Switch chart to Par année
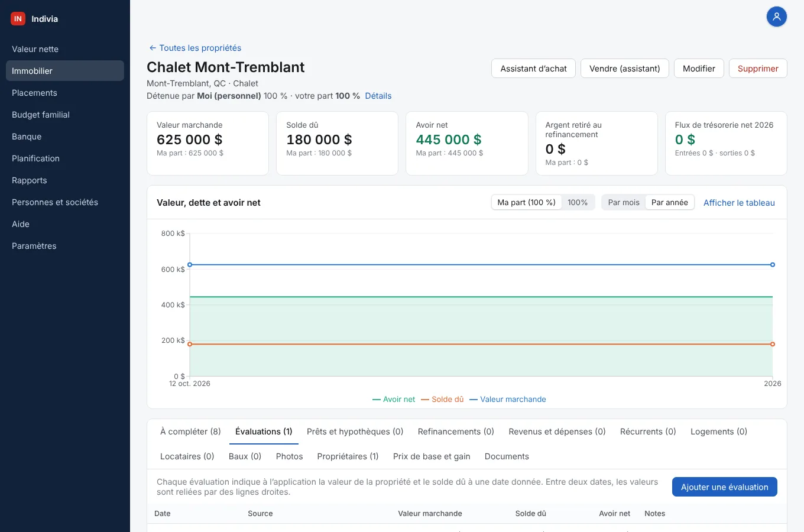The height and width of the screenshot is (532, 804). [670, 202]
